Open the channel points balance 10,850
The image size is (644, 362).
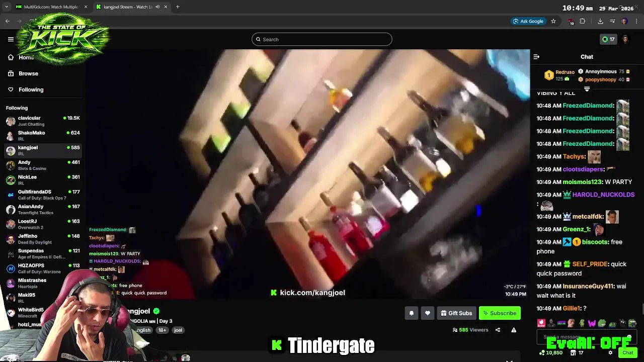coord(550,353)
